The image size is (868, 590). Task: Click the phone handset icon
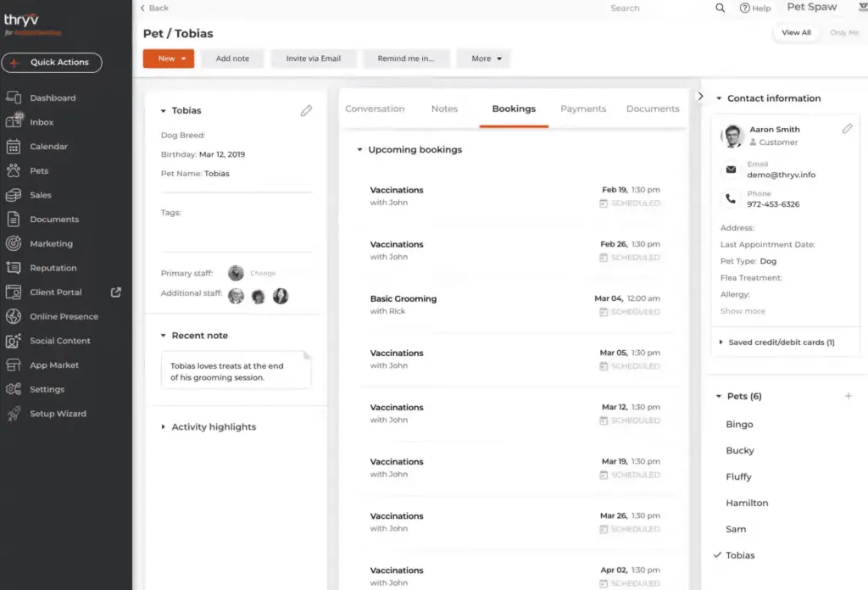tap(731, 198)
